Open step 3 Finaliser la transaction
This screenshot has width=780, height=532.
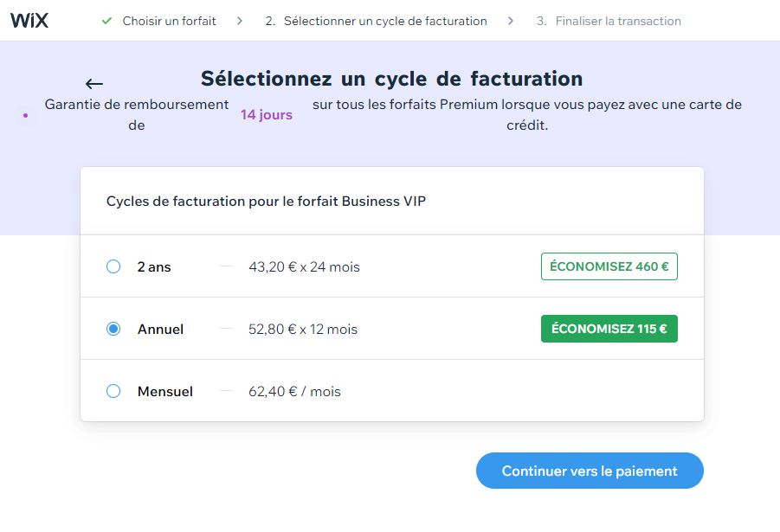tap(609, 21)
